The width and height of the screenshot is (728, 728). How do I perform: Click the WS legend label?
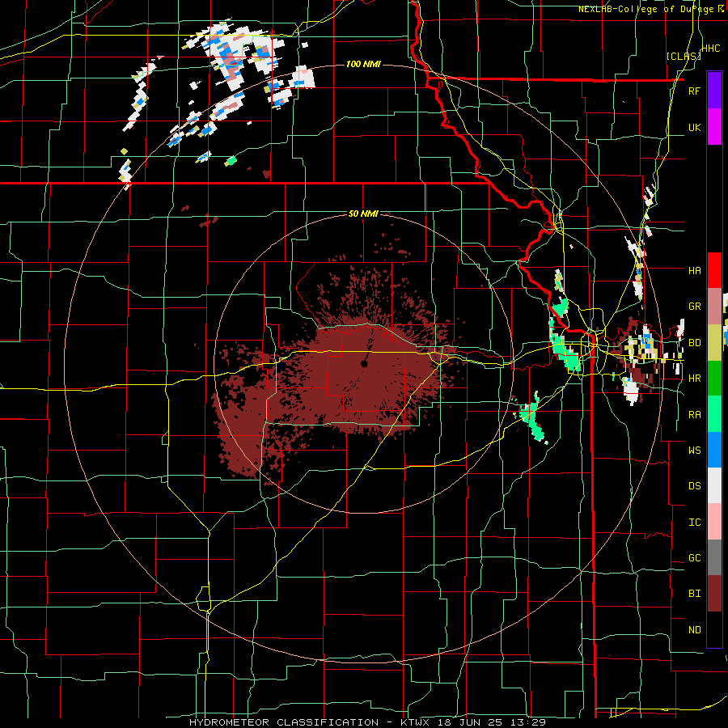694,450
